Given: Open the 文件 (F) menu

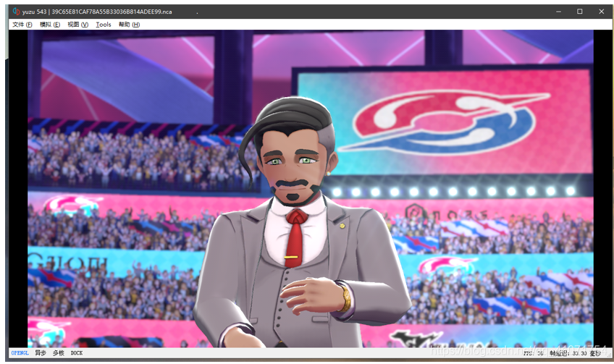Looking at the screenshot, I should click(x=22, y=25).
